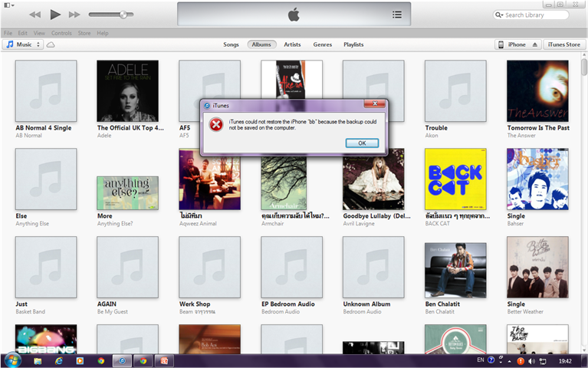Image resolution: width=588 pixels, height=368 pixels.
Task: Open the AB Normal 4 Single album
Action: [x=46, y=91]
